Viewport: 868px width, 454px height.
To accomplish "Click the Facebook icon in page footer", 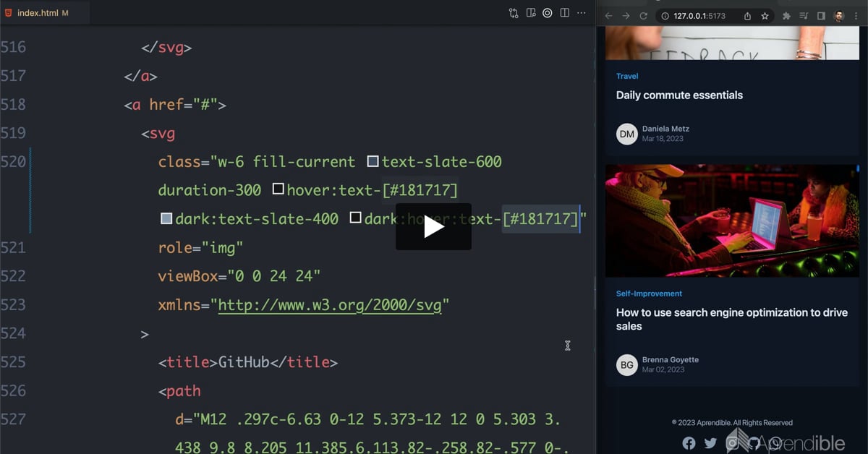I will (689, 443).
